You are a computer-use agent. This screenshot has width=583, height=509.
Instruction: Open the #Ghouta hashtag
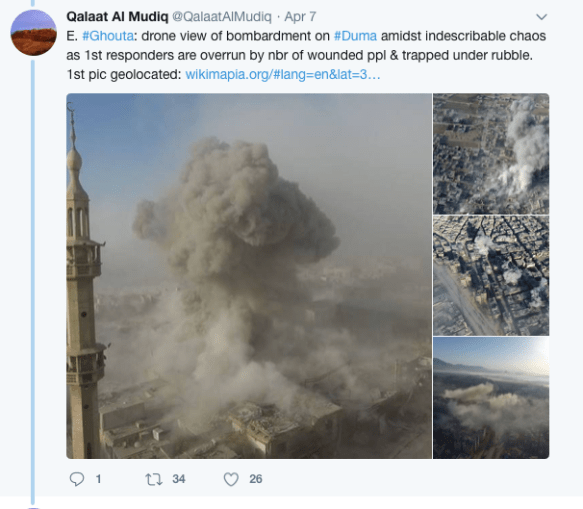(x=108, y=36)
